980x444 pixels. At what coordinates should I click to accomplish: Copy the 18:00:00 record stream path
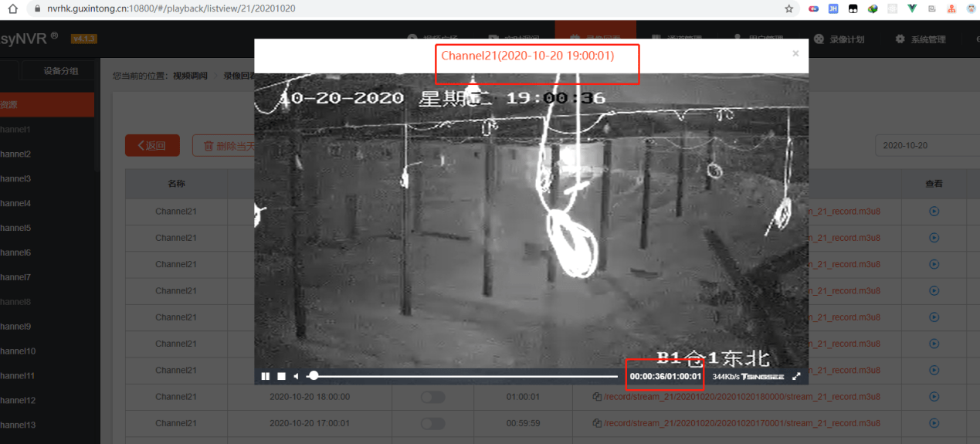pyautogui.click(x=597, y=397)
